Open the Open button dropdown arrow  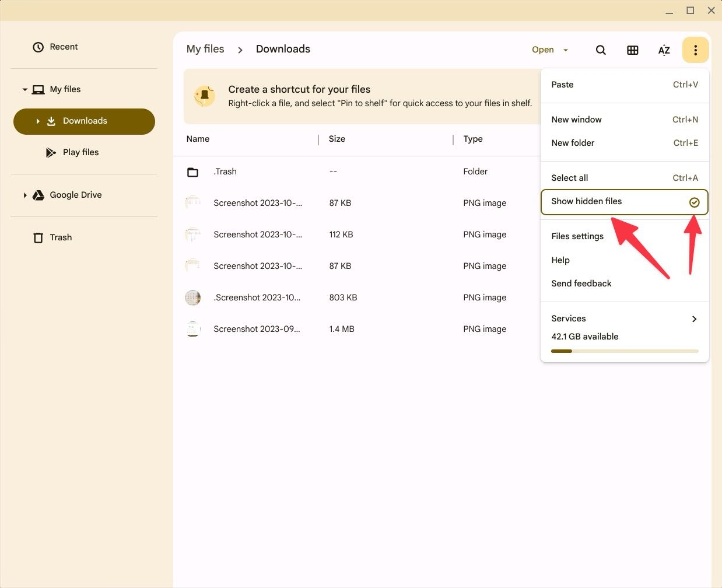[x=565, y=50]
